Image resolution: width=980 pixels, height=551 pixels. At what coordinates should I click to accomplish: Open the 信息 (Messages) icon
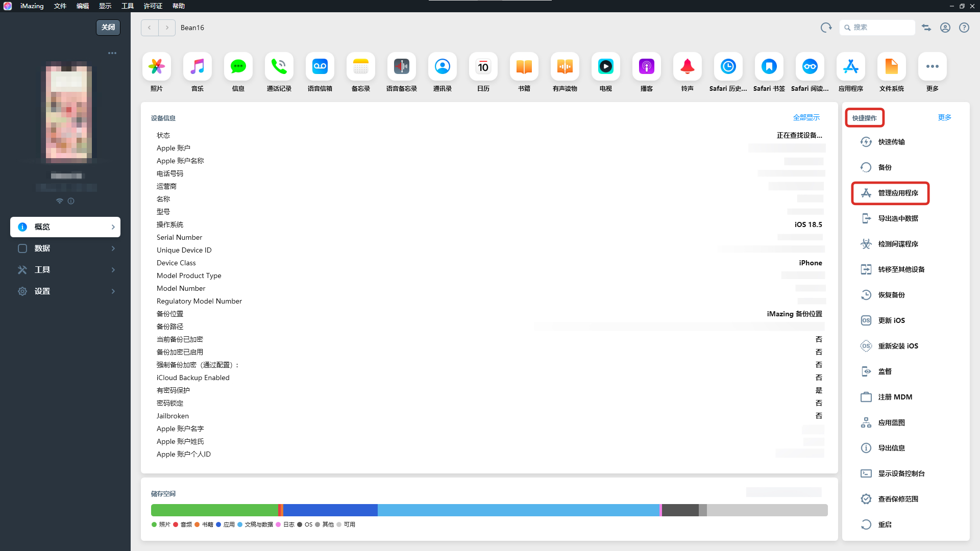(x=238, y=66)
